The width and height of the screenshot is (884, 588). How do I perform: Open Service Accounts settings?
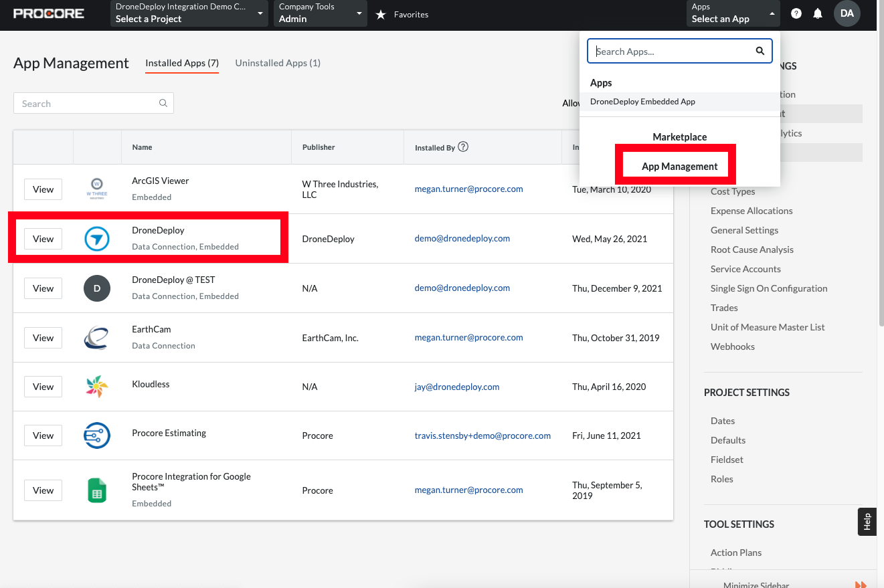(745, 269)
